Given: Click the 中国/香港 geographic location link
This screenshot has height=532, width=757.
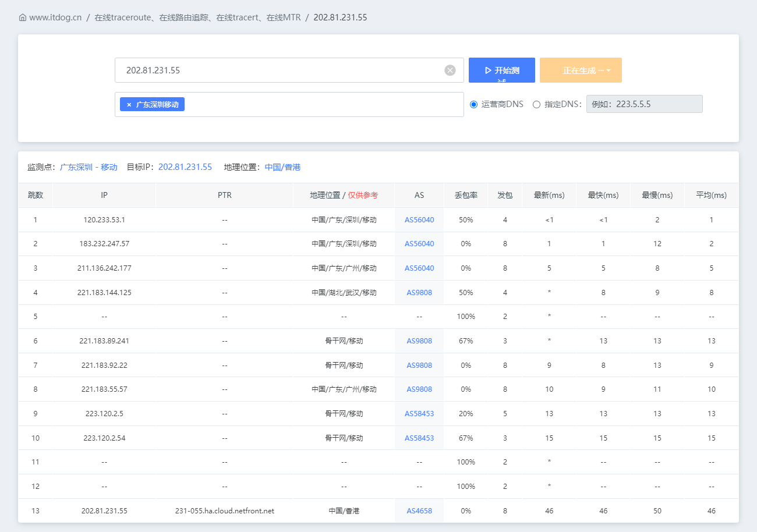Looking at the screenshot, I should coord(282,167).
